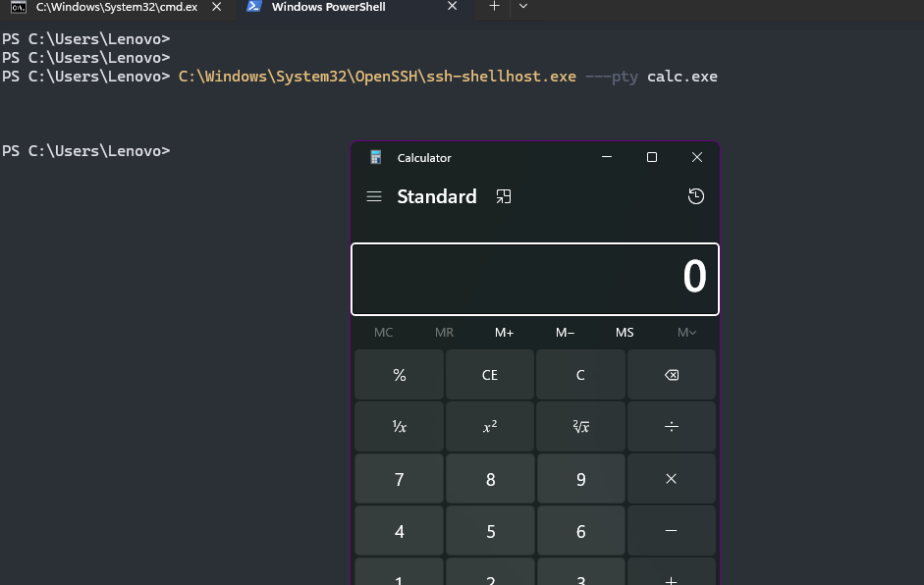The image size is (924, 585).
Task: Close the cmd.exe terminal tab
Action: tap(216, 7)
